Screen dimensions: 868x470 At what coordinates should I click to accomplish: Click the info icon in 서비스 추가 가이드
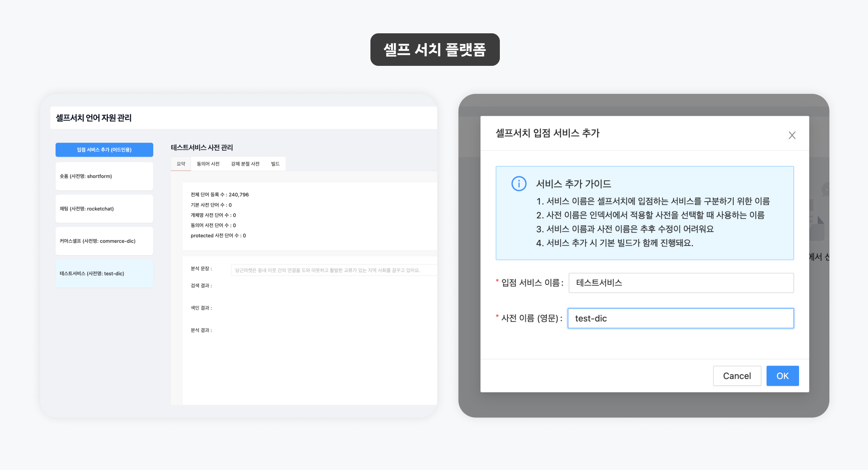click(x=519, y=184)
